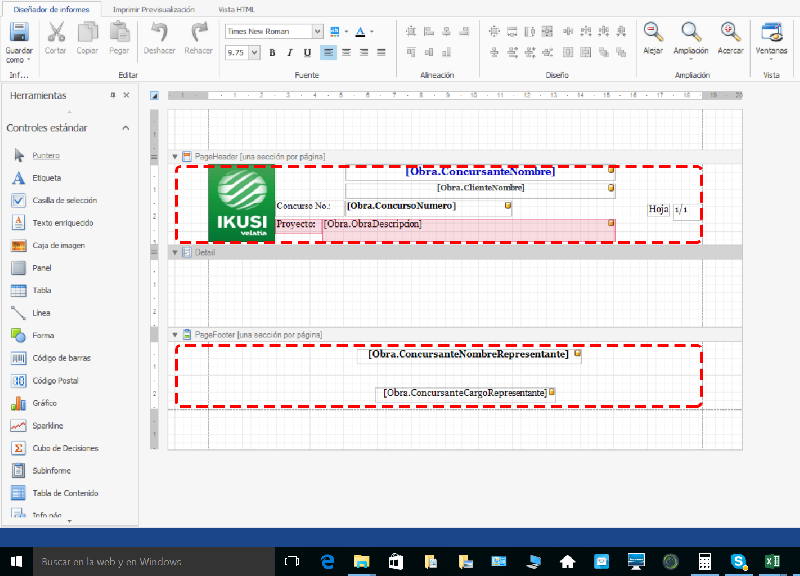This screenshot has width=800, height=576.
Task: Toggle italic text formatting
Action: 289,53
